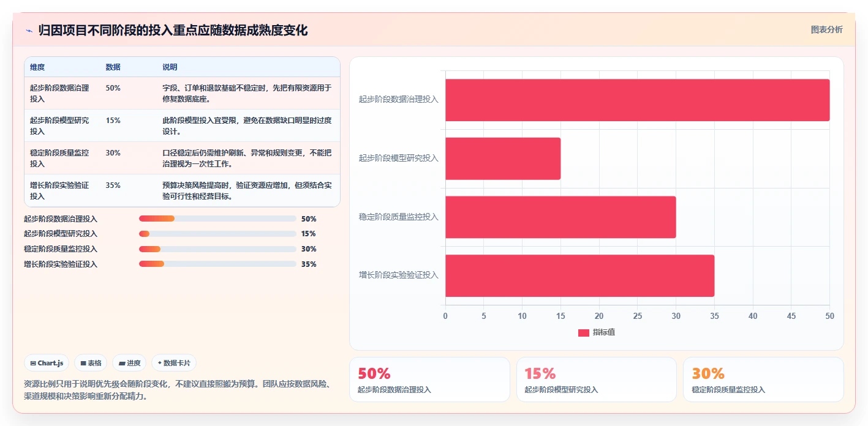
Task: Click the description starting 口径稳定后仍需维护刷新
Action: [x=247, y=158]
